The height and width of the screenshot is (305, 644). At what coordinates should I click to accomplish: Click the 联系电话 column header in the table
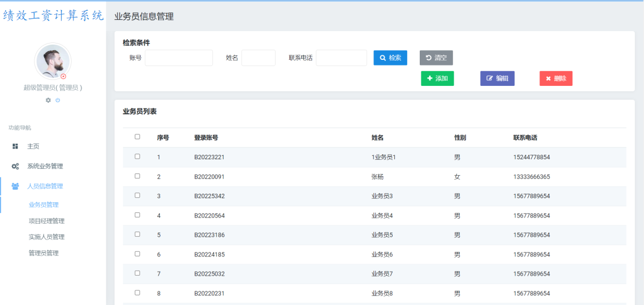525,138
